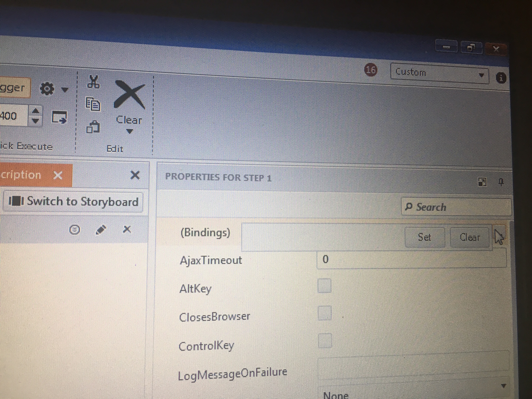Enable the AltKey checkbox
The image size is (532, 399).
[x=324, y=286]
